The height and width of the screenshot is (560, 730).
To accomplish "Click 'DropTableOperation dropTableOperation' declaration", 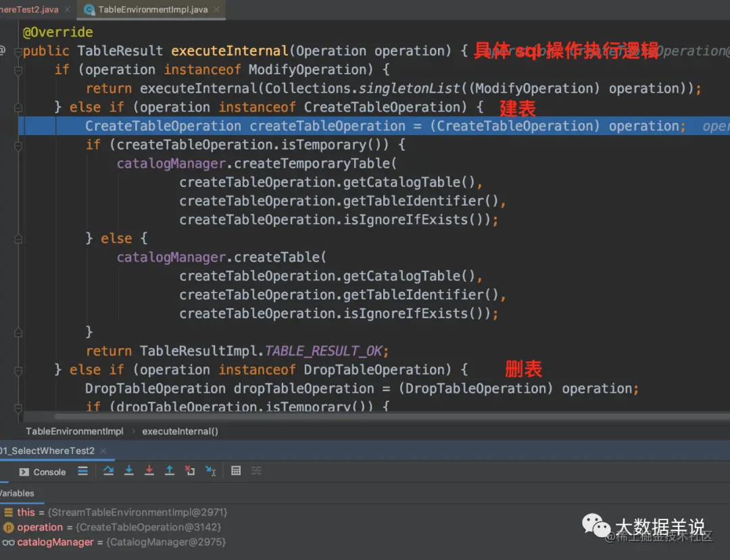I will [230, 388].
